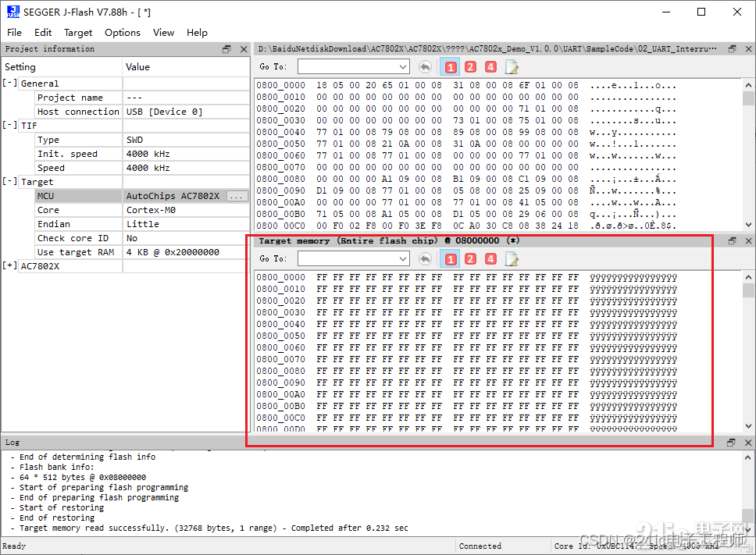Screen dimensions: 756x555
Task: Open the Target menu
Action: [x=78, y=32]
